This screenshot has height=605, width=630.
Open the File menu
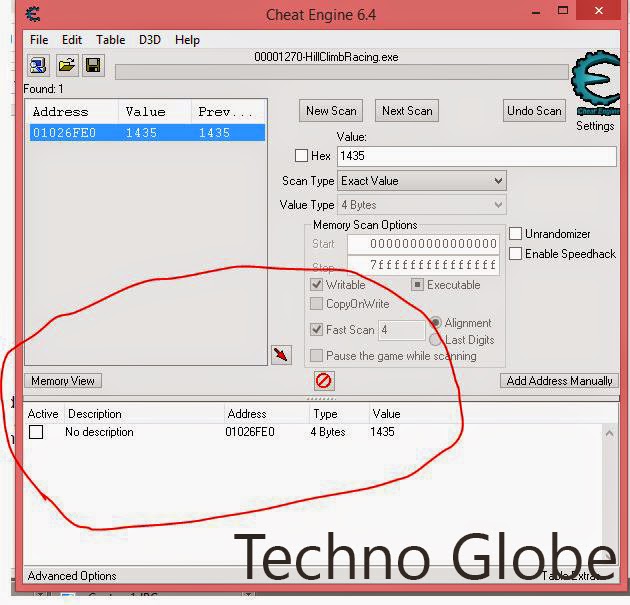[39, 40]
